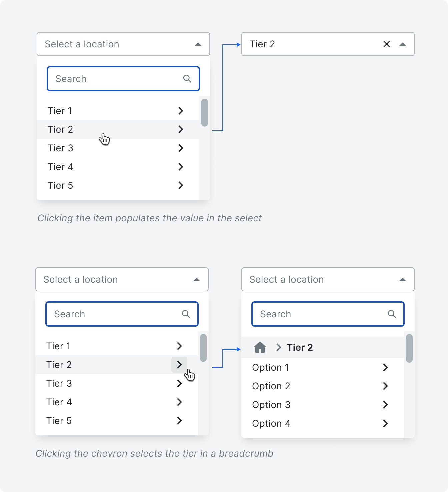Select Tier 2 item in top-left list
Image resolution: width=448 pixels, height=492 pixels.
click(118, 129)
